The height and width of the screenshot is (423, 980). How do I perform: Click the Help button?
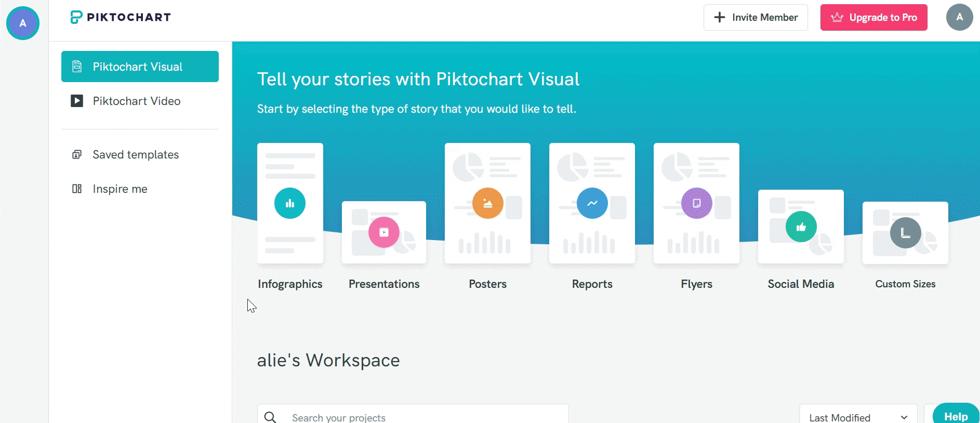[x=956, y=414]
